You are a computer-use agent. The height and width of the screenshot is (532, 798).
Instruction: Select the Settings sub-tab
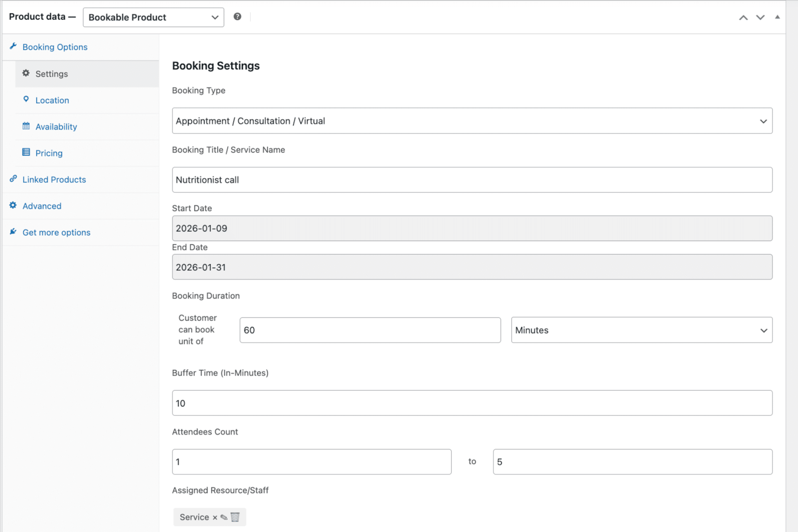(87, 74)
